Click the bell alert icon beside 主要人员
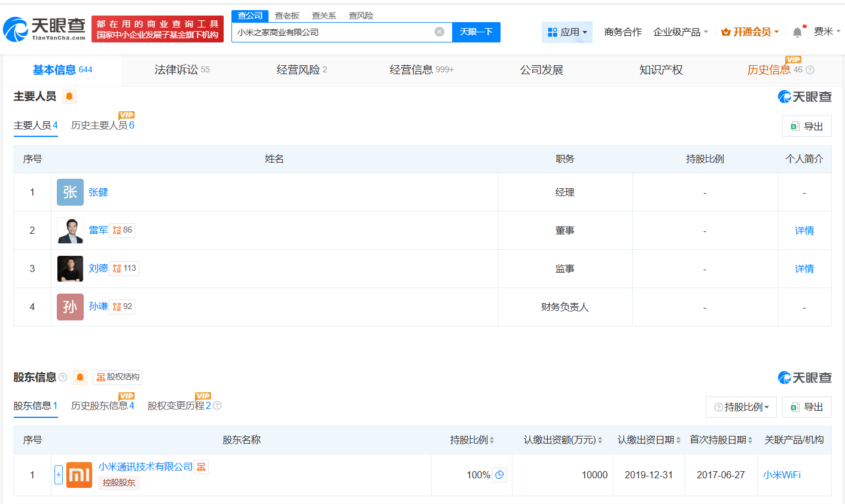This screenshot has height=504, width=845. tap(69, 96)
